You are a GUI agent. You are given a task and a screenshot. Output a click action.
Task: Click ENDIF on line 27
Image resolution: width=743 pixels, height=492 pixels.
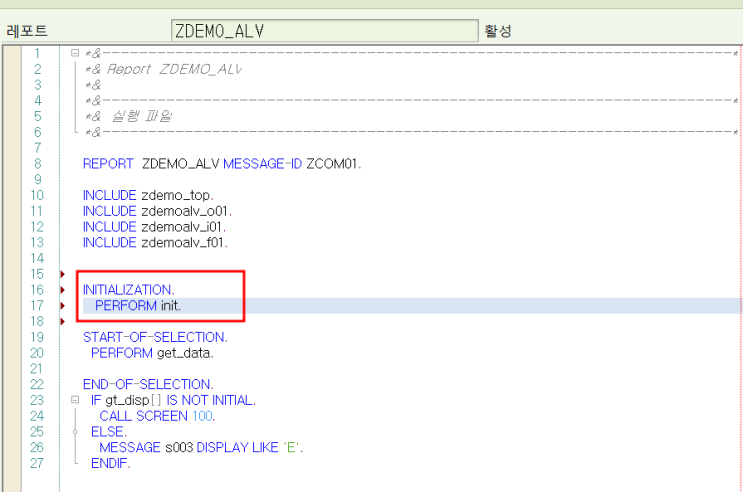coord(109,463)
